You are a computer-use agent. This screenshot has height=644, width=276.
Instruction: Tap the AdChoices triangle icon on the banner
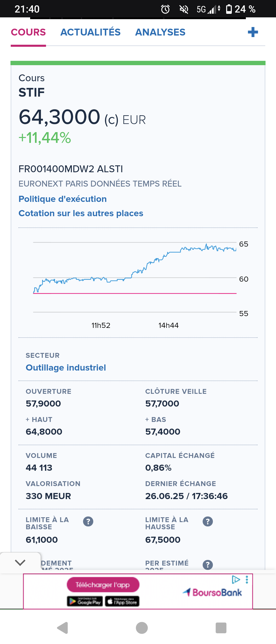click(x=236, y=580)
